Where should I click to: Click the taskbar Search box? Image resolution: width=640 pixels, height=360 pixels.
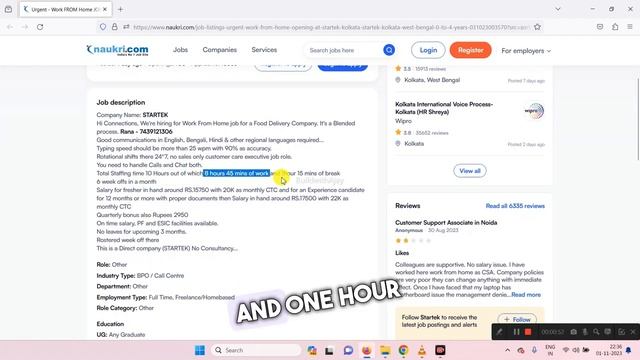click(256, 350)
